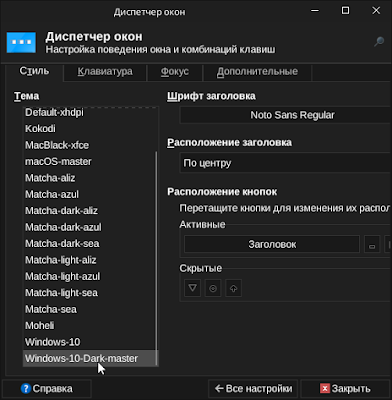The image size is (392, 400).
Task: Select the macOS-master theme
Action: [90, 162]
